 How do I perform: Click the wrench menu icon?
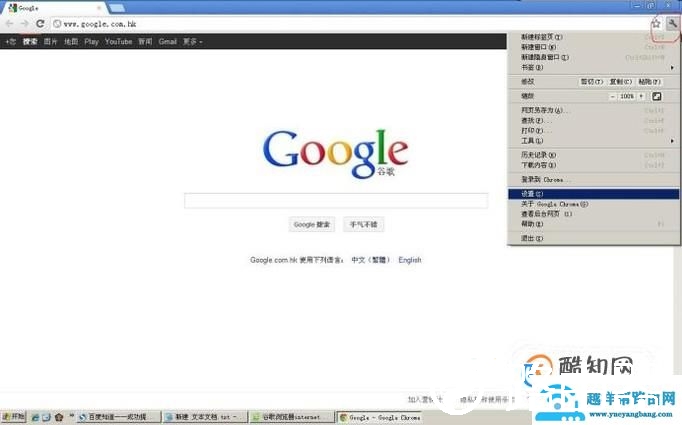672,23
